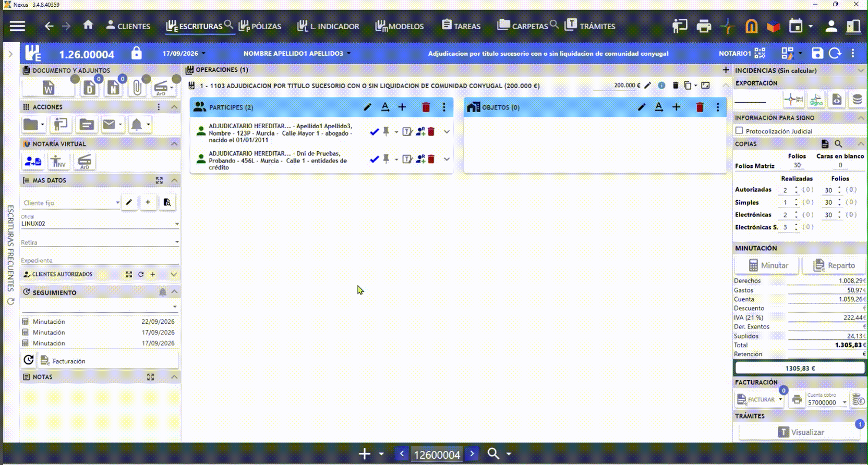Go to the Tareas tab
This screenshot has width=868, height=465.
(x=461, y=26)
